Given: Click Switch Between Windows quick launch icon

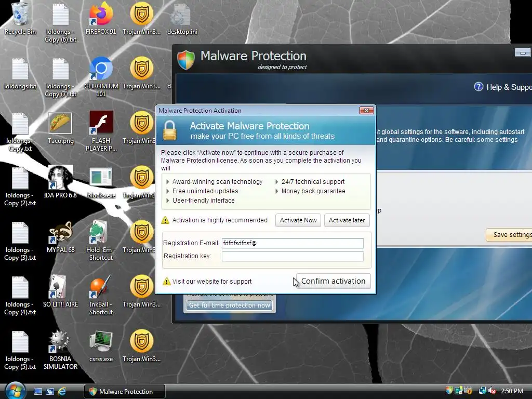Looking at the screenshot, I should (49, 392).
